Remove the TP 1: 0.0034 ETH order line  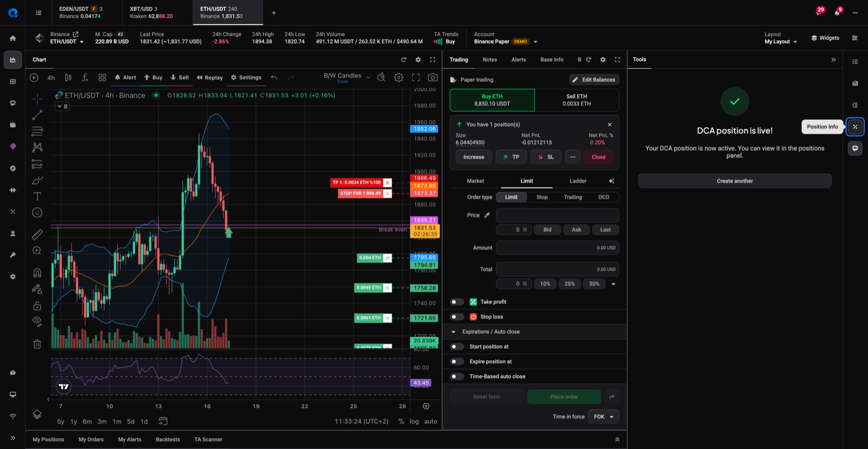click(387, 182)
